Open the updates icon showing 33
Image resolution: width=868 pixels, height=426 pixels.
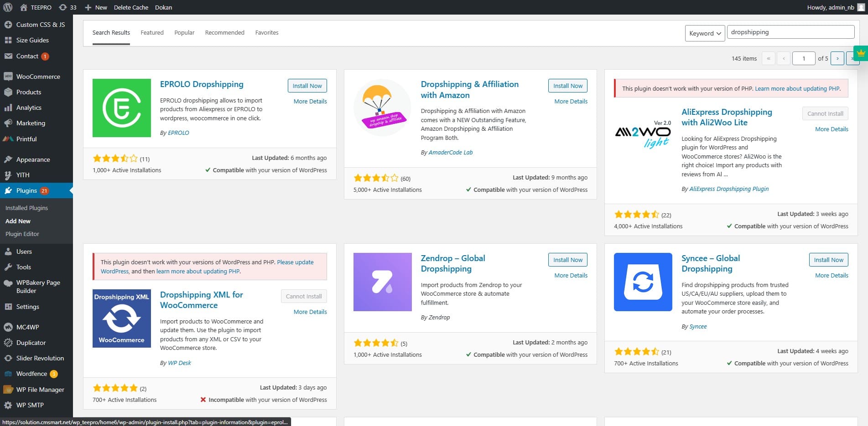pos(68,7)
